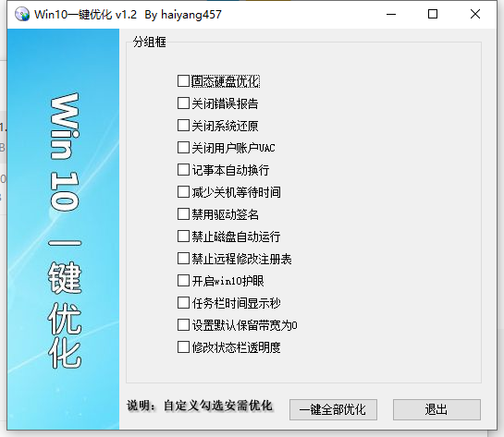Click the 一键全部优化 button

[x=333, y=409]
